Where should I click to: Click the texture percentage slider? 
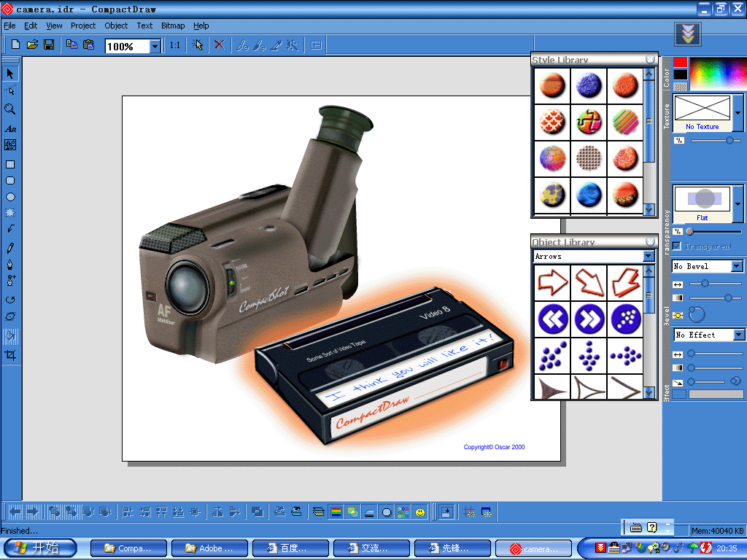point(716,141)
